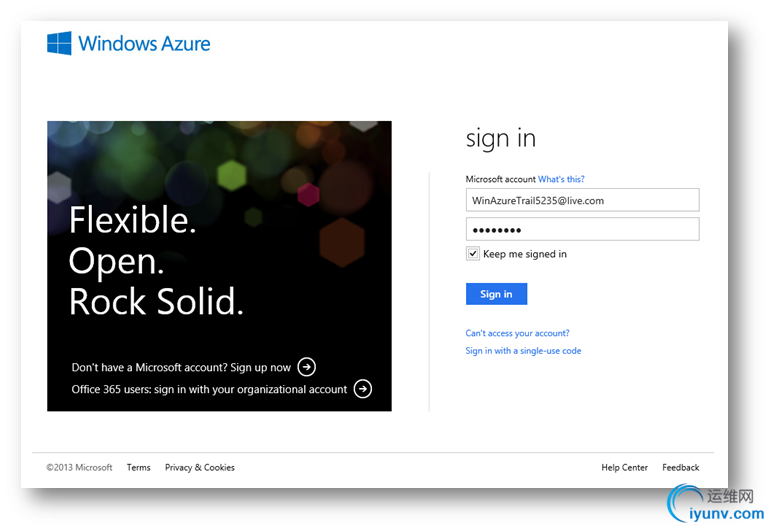Open the Privacy & Cookies link
Screen dimensions: 770x530
(199, 468)
